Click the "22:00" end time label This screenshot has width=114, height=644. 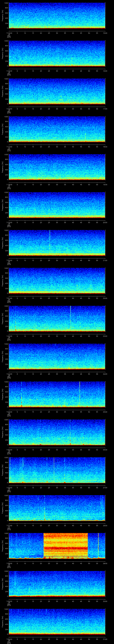[105, 298]
